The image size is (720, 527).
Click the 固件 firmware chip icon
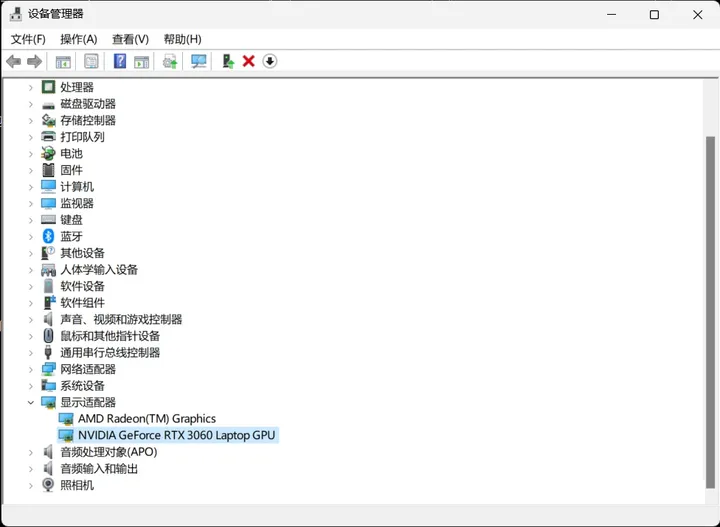(48, 170)
